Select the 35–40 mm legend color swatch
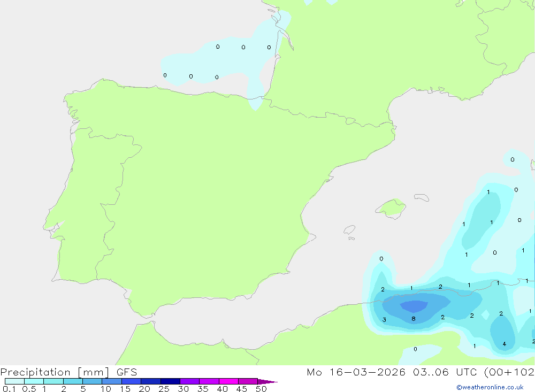 coord(209,381)
